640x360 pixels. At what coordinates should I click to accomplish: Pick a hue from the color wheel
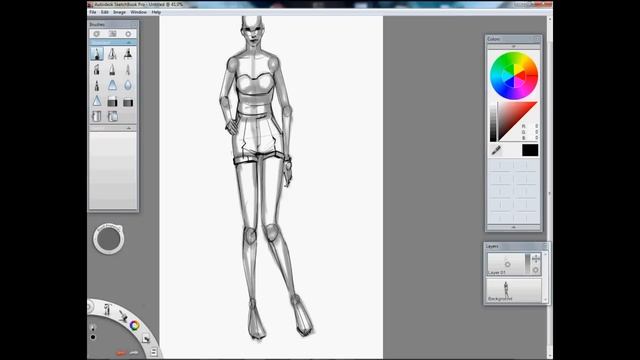pyautogui.click(x=514, y=76)
